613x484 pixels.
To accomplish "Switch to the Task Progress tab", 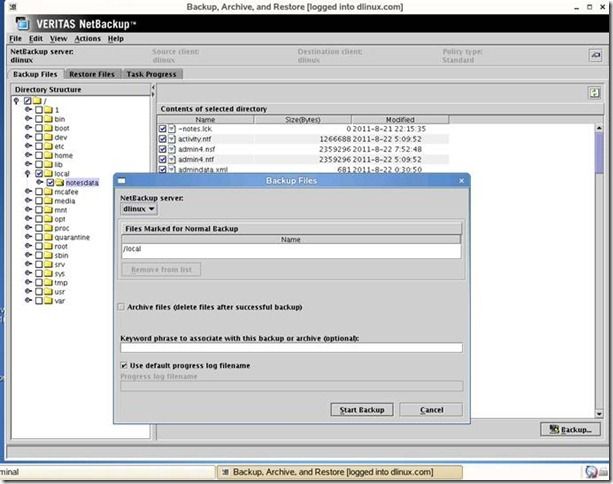I will (x=151, y=74).
